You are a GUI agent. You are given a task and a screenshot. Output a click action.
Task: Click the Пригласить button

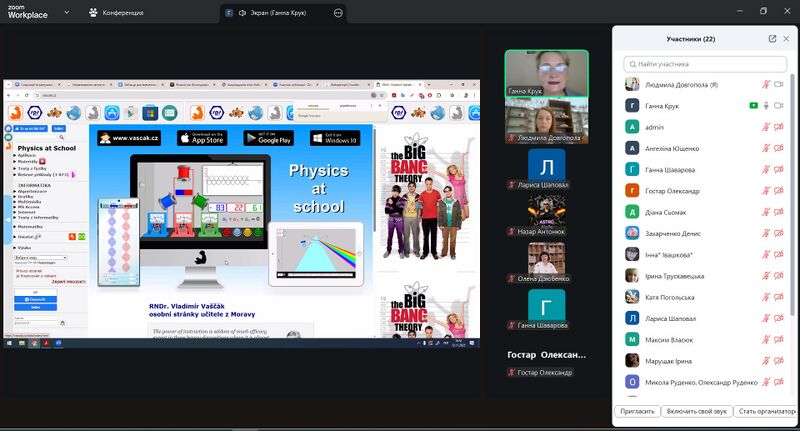pos(636,411)
